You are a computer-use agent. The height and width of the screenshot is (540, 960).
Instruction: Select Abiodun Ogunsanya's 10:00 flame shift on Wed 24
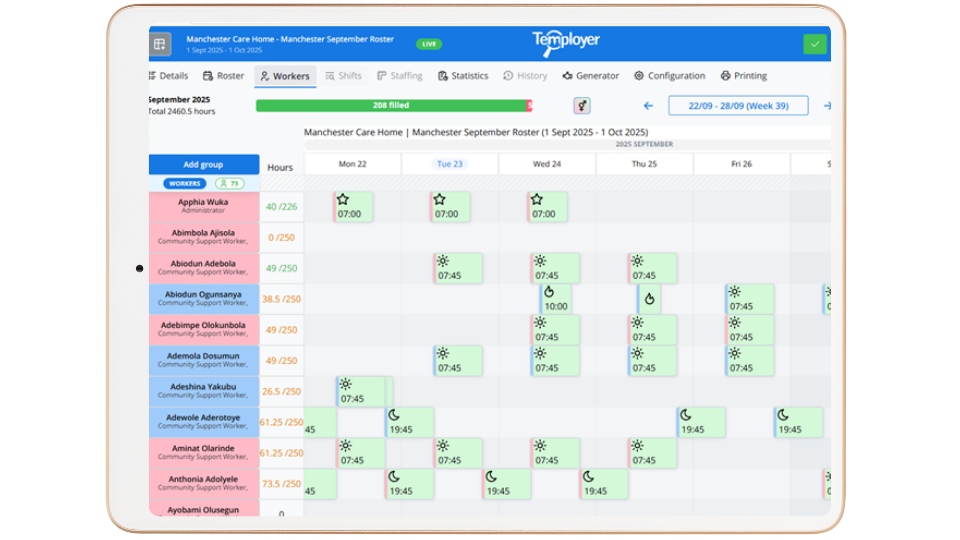pyautogui.click(x=555, y=299)
